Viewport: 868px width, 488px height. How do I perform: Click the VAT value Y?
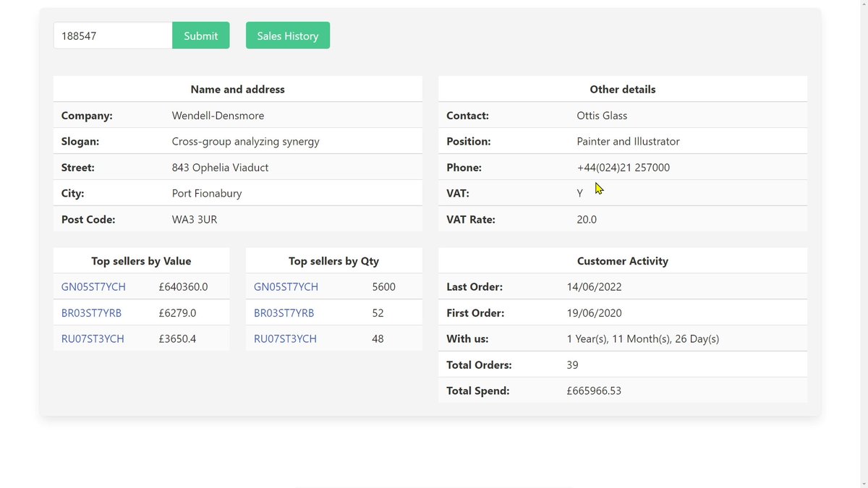click(580, 194)
